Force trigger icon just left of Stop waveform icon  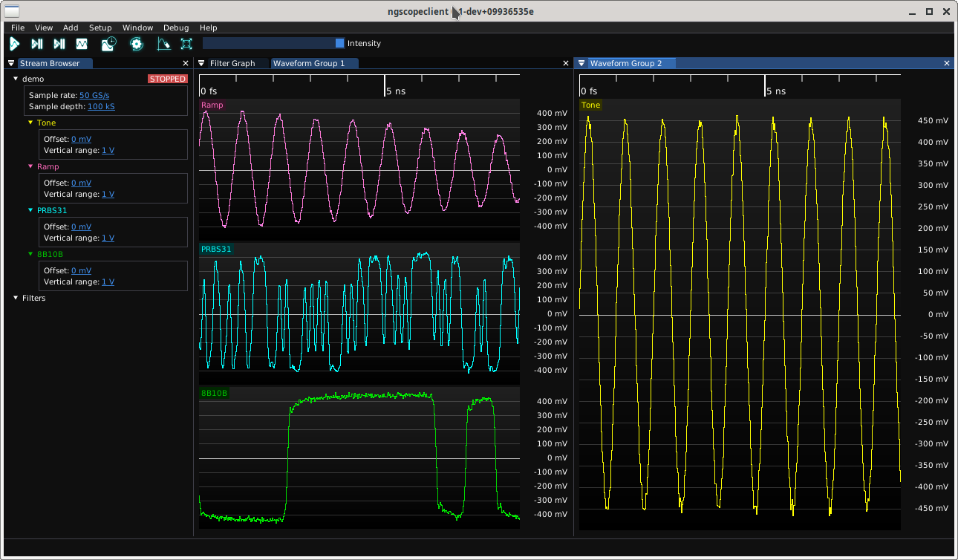coord(59,44)
